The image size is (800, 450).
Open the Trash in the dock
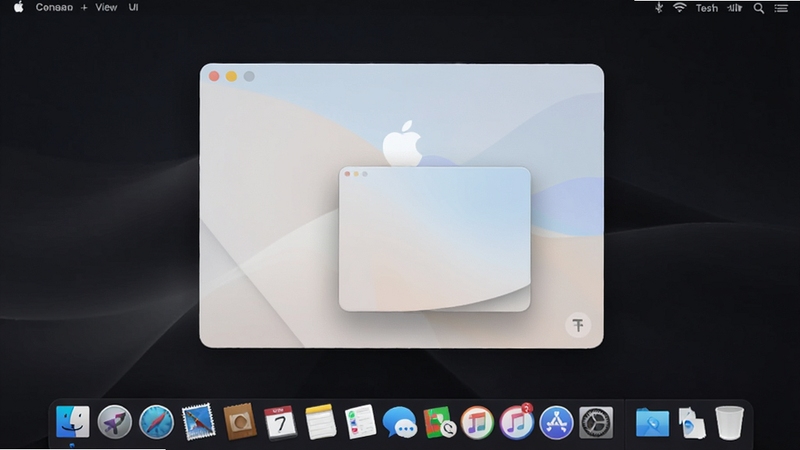pyautogui.click(x=729, y=422)
